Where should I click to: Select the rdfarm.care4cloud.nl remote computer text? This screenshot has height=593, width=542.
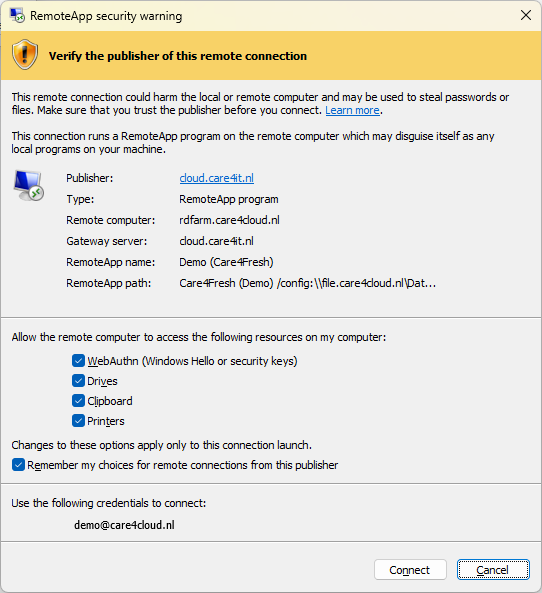click(x=229, y=220)
